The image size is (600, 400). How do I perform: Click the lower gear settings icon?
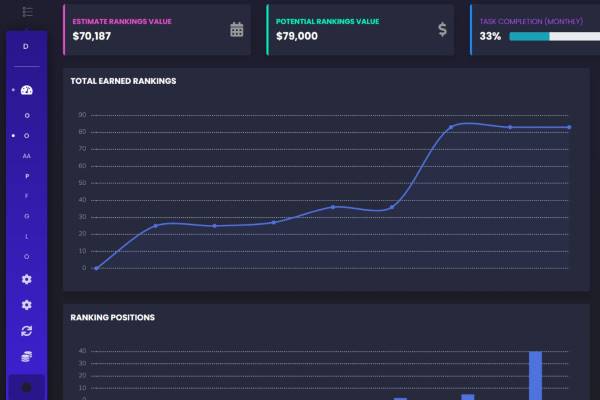point(26,305)
